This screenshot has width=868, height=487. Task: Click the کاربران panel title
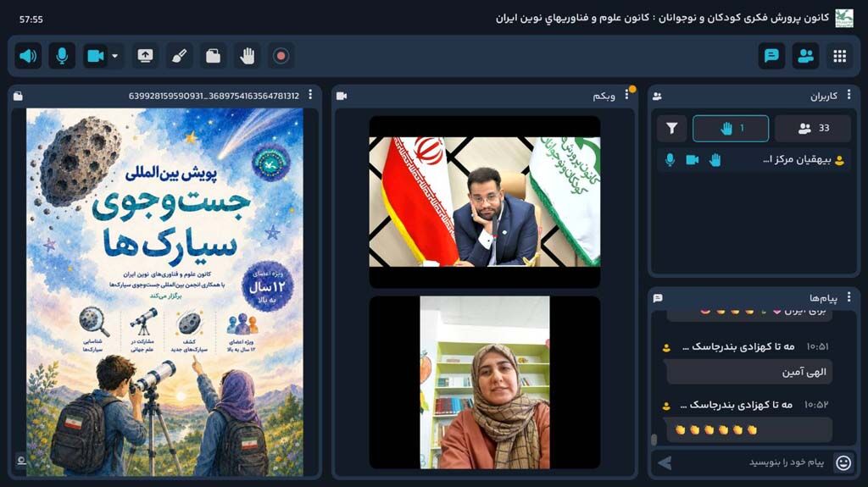point(824,97)
